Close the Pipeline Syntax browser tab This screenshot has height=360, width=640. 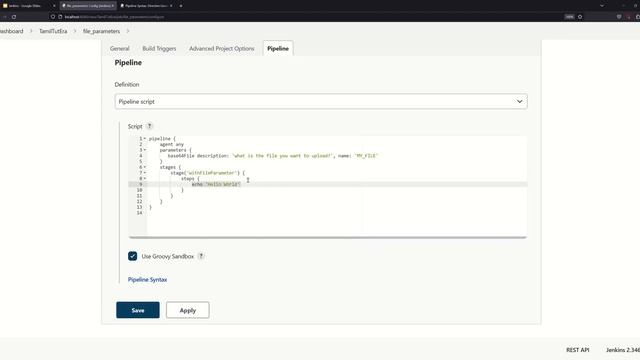pos(171,6)
